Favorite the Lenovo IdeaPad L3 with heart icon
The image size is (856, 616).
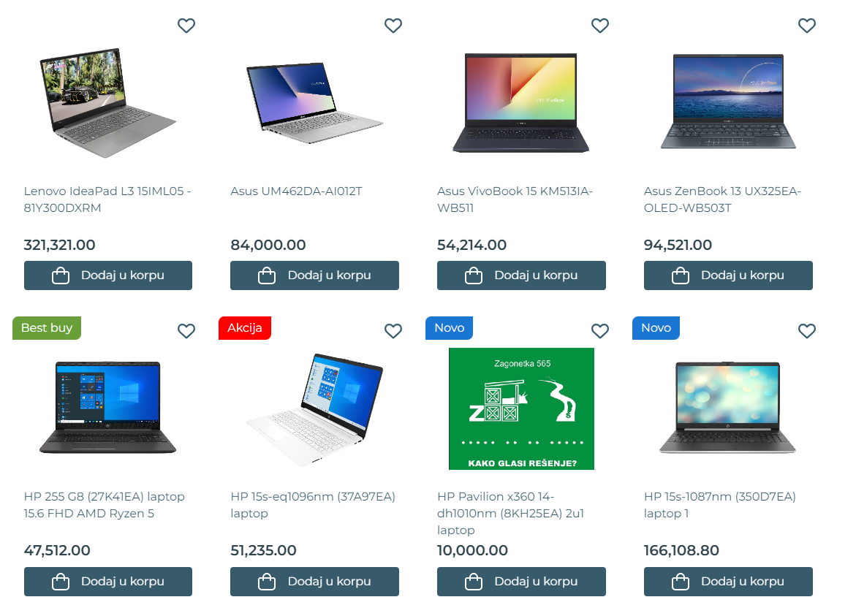pyautogui.click(x=186, y=26)
